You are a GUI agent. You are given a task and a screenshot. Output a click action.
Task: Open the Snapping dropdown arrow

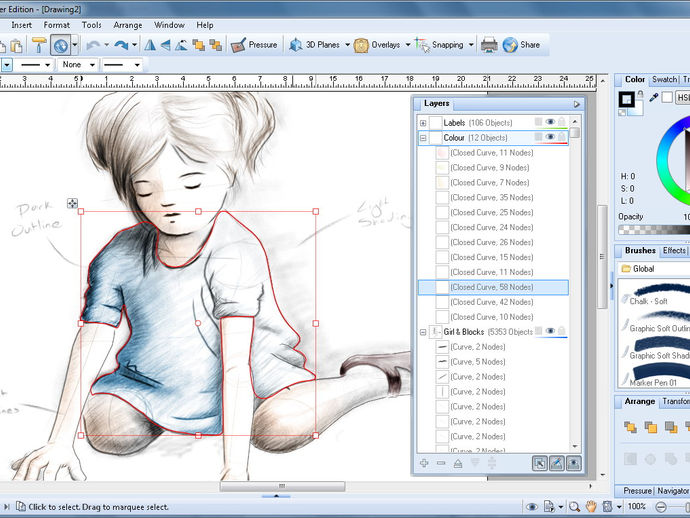470,45
